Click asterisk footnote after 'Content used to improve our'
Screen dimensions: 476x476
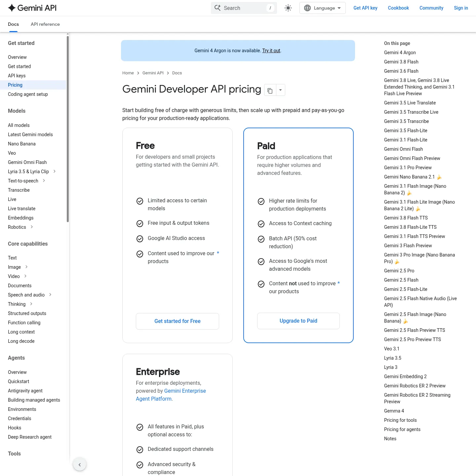[218, 253]
